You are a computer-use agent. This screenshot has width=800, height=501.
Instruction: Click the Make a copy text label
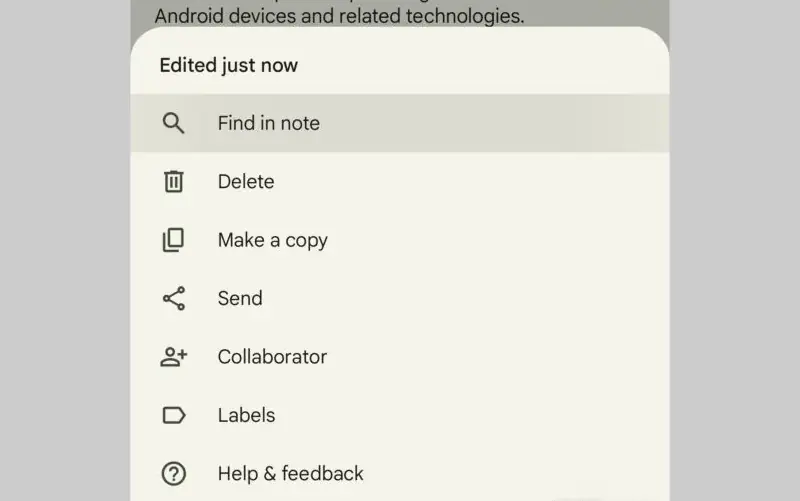(x=272, y=240)
